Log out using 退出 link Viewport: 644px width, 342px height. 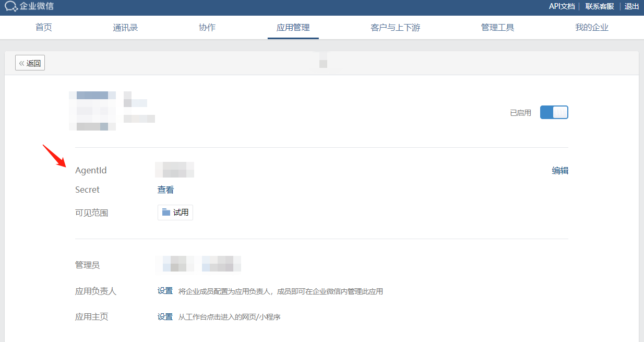(631, 6)
